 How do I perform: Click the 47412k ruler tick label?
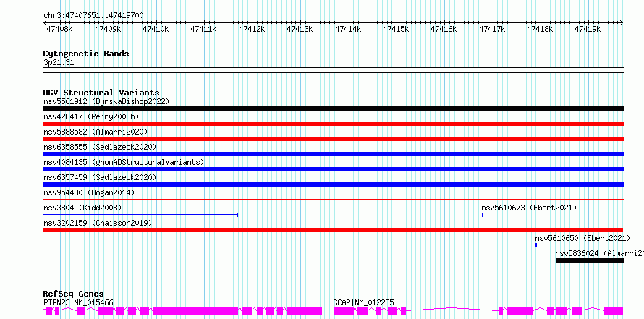[x=252, y=29]
